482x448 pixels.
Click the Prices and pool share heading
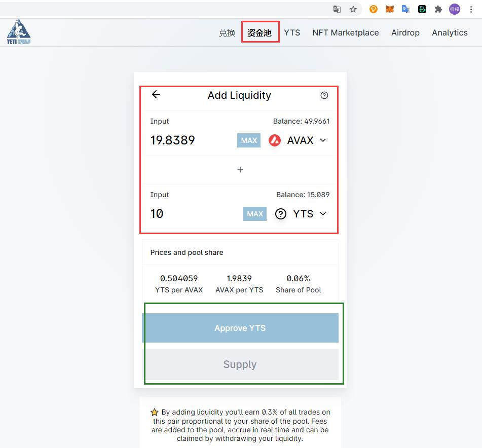click(x=187, y=252)
